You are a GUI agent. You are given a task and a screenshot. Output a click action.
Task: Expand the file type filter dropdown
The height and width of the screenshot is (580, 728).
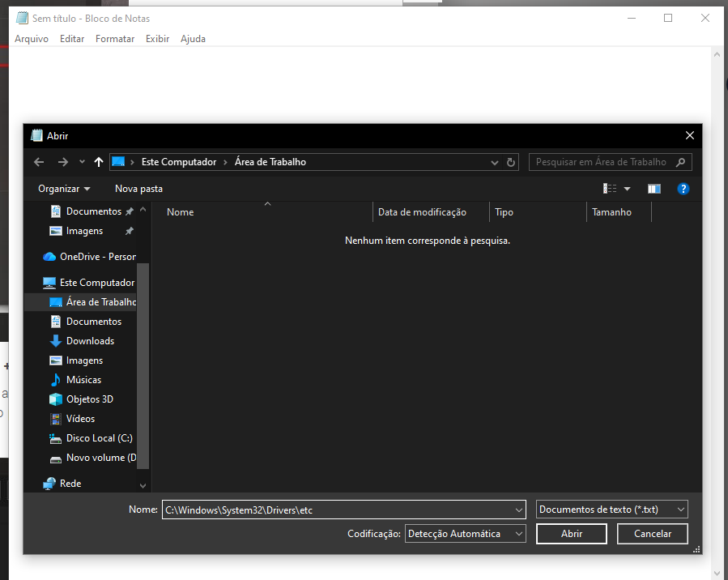click(x=611, y=510)
